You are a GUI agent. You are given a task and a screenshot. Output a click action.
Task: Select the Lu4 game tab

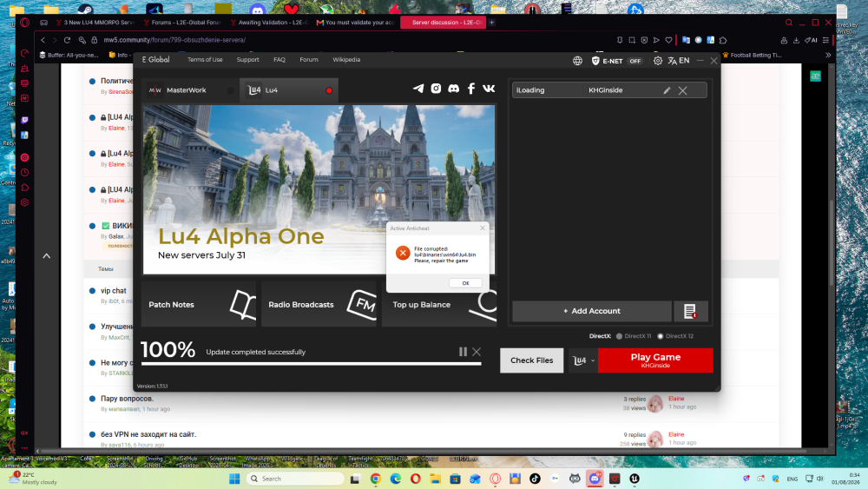(x=289, y=90)
